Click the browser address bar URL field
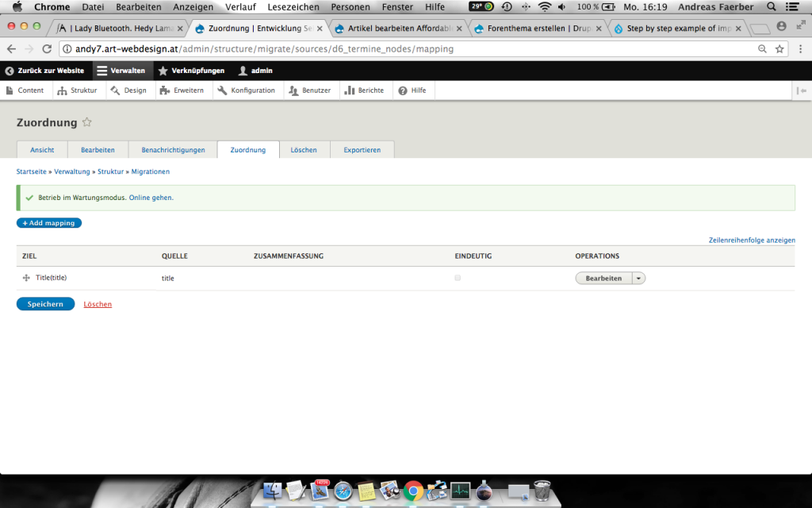 pyautogui.click(x=396, y=48)
